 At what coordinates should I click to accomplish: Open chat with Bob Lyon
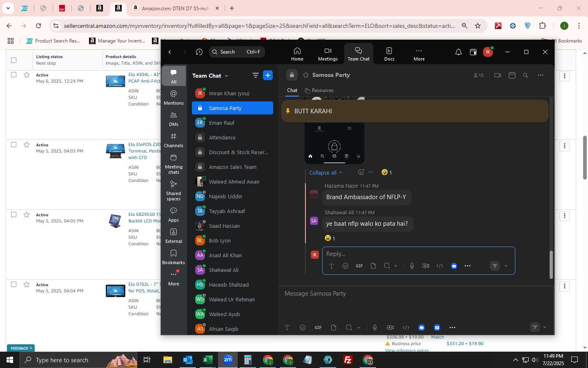coord(232,240)
